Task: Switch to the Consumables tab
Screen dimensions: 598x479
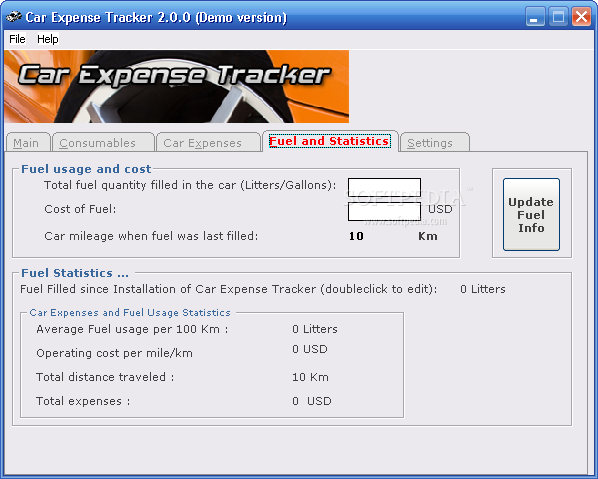Action: click(x=103, y=143)
